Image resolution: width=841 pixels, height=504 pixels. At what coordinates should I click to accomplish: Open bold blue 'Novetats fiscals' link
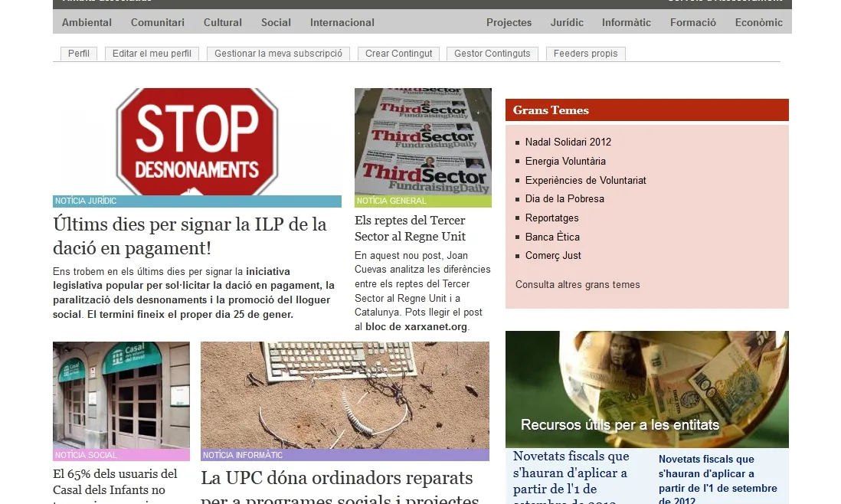click(718, 479)
